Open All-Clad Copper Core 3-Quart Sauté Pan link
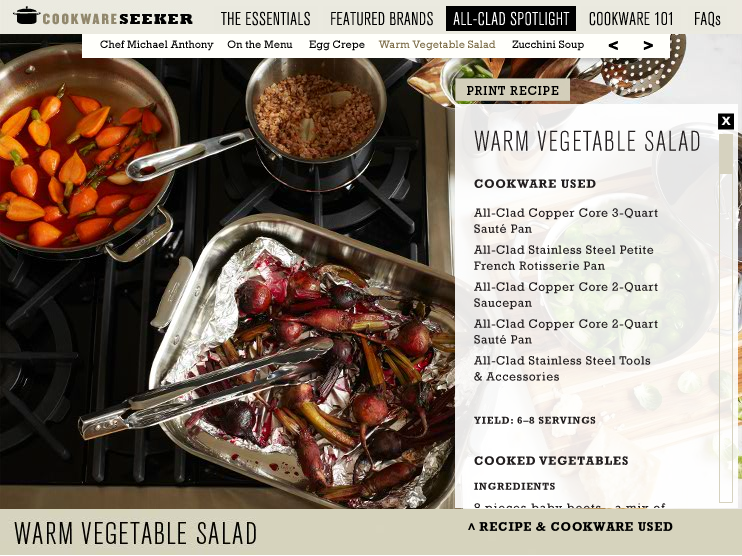This screenshot has width=742, height=556. coord(565,221)
